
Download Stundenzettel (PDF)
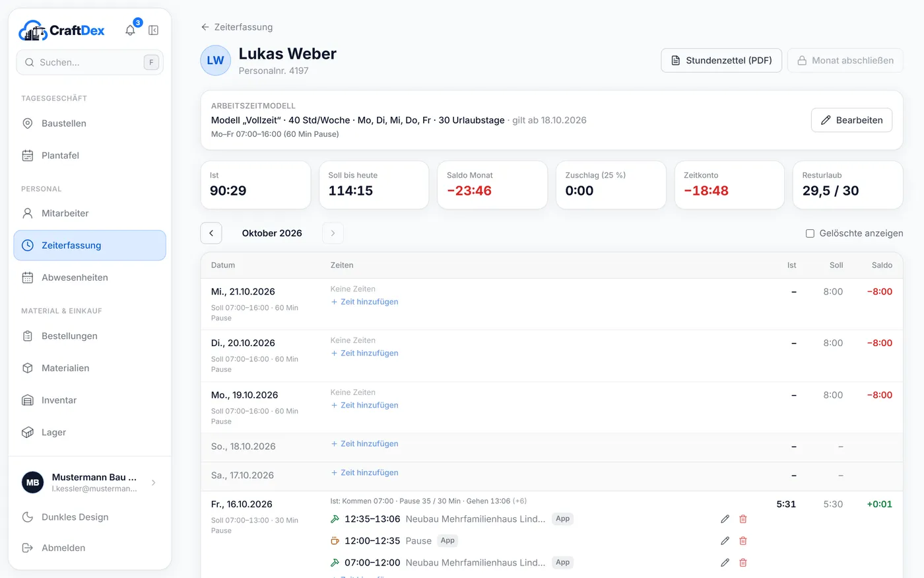tap(721, 61)
